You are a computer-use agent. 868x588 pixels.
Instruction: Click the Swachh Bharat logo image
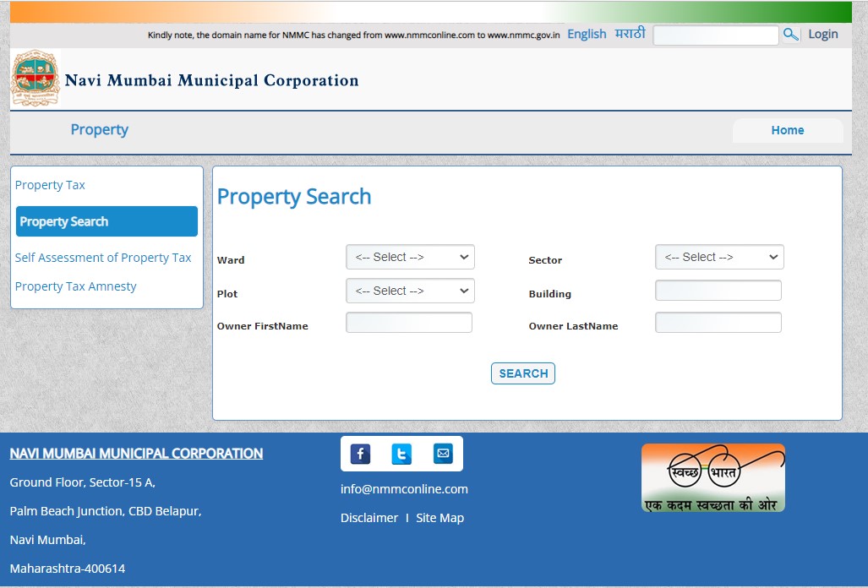point(712,478)
